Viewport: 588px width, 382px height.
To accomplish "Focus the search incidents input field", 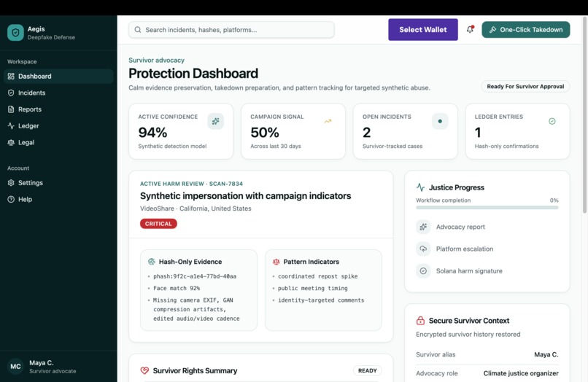I will coord(231,30).
